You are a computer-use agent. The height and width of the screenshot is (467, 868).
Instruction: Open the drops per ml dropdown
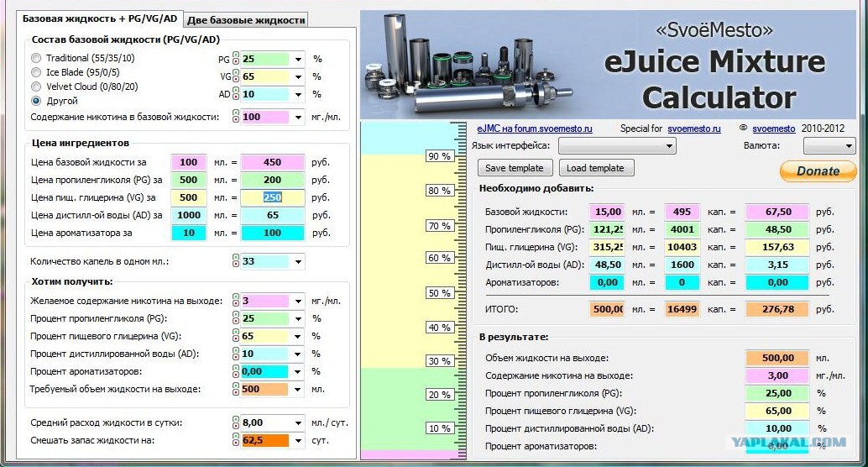tap(298, 261)
